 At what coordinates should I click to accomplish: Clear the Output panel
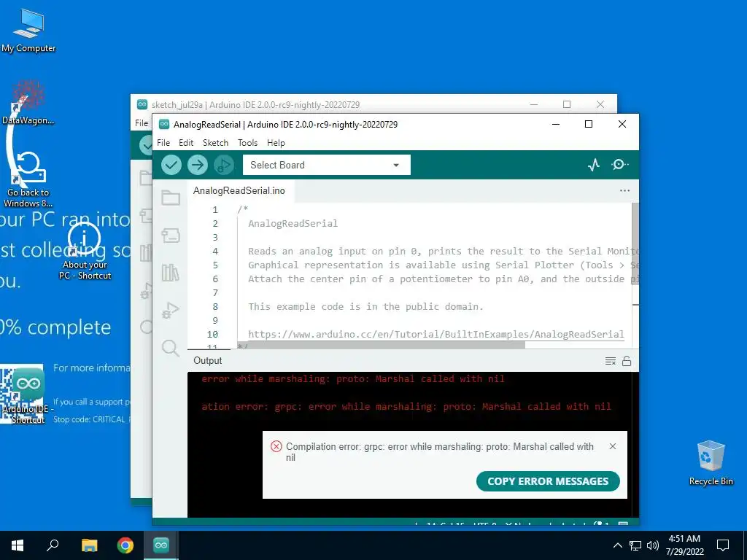point(611,361)
